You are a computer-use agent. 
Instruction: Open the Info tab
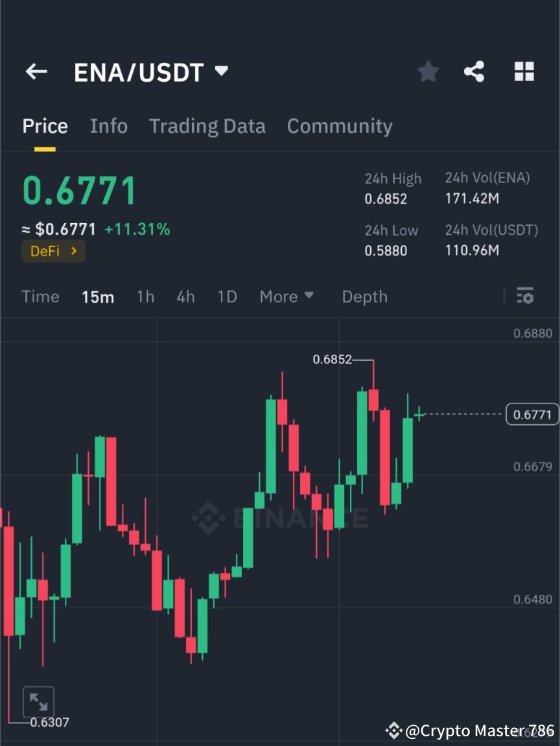click(108, 126)
